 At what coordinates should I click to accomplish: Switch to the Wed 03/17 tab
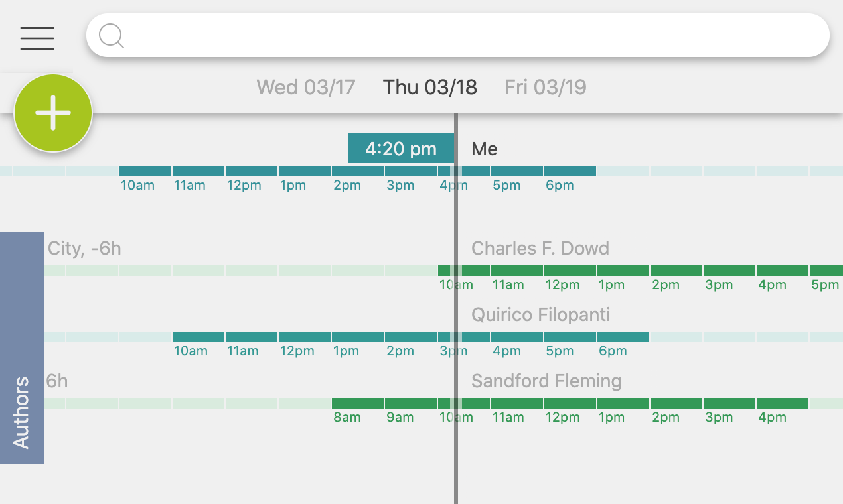pyautogui.click(x=306, y=87)
